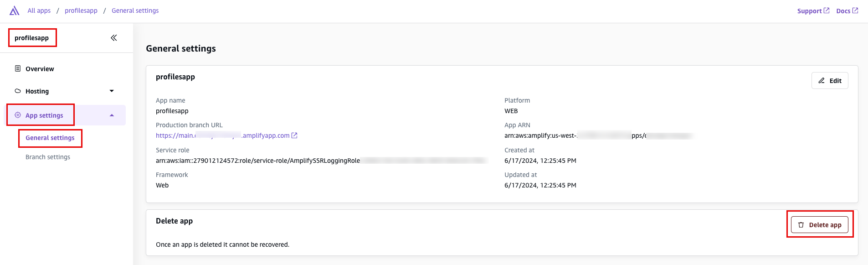
Task: Collapse the sidebar with double-chevron icon
Action: [114, 38]
